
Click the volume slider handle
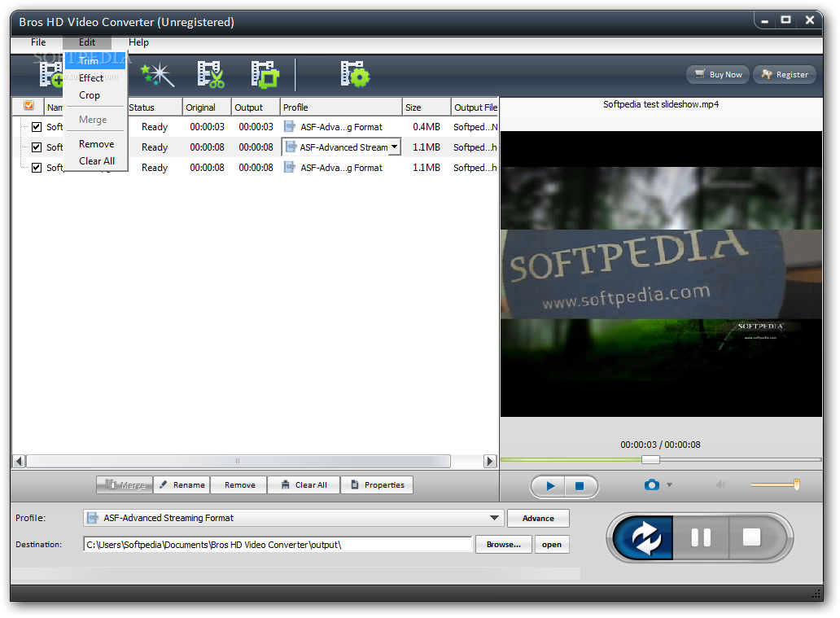[x=797, y=484]
